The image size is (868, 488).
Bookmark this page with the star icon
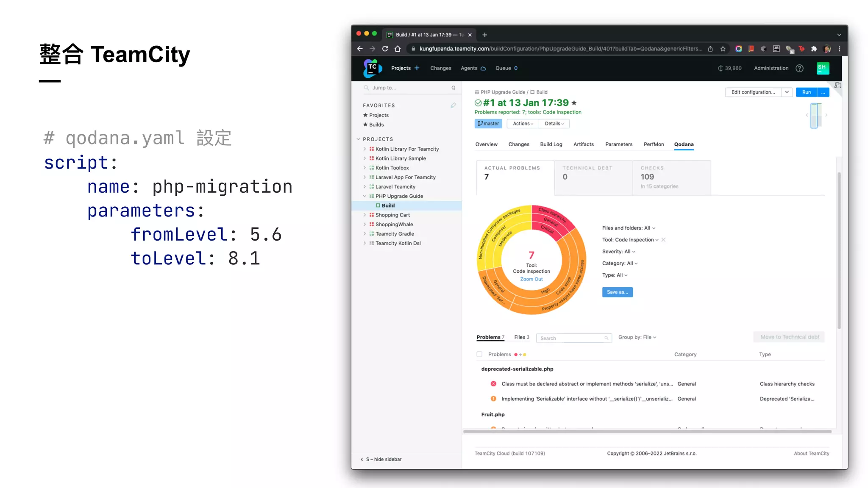point(723,49)
